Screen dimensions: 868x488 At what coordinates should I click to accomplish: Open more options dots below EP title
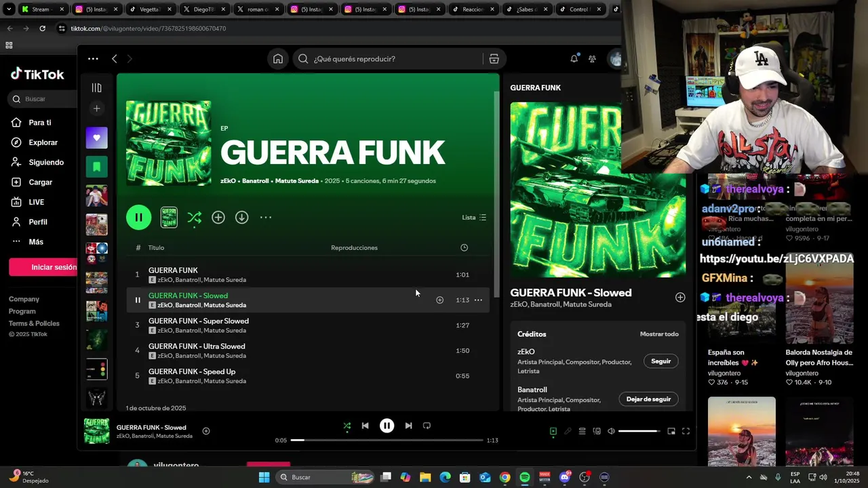(266, 218)
